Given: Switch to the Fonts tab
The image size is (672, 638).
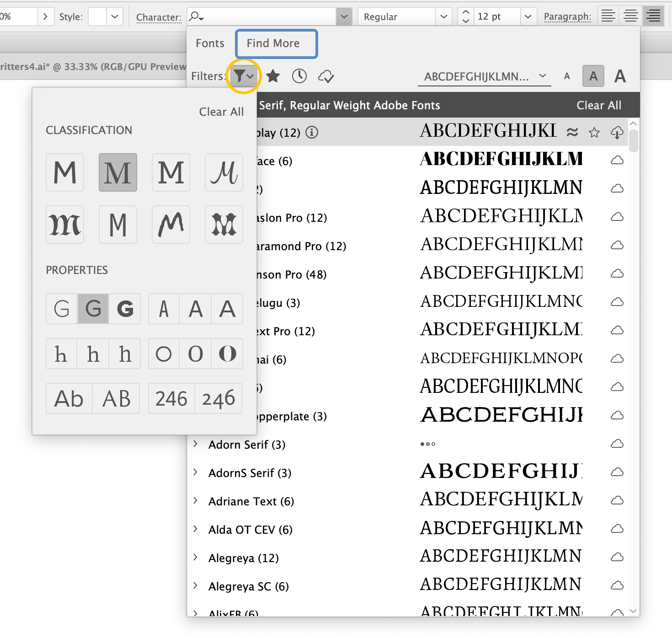Looking at the screenshot, I should (210, 43).
